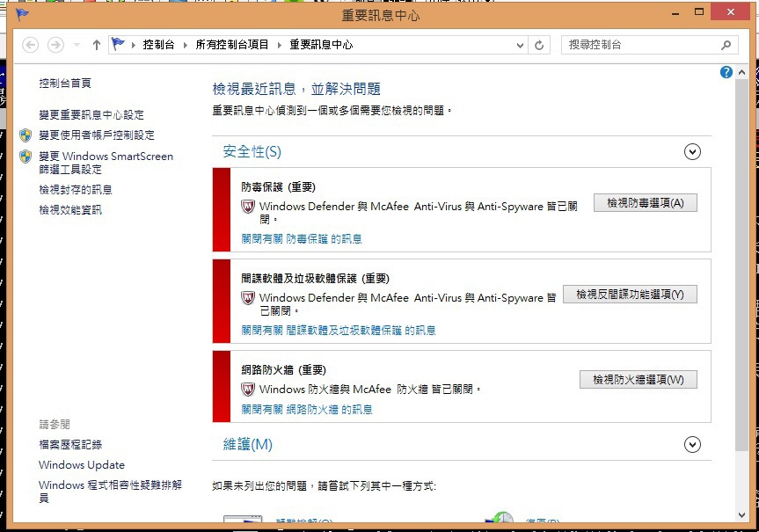Click 檢視反間諜功能選項(V) button
Screen dimensions: 759x532
tap(630, 295)
